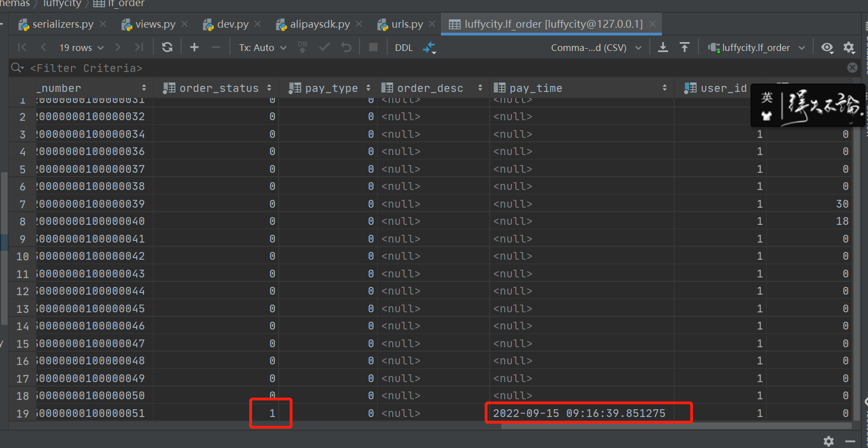Click the DDL button

[404, 48]
